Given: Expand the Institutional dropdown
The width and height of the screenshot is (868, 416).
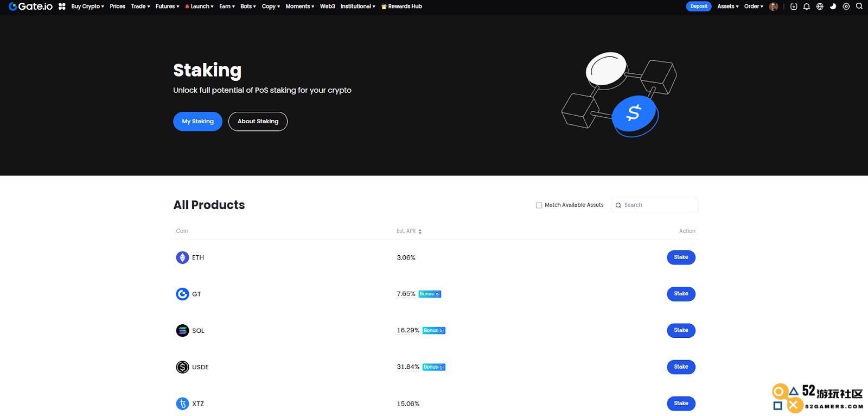Looking at the screenshot, I should (358, 7).
